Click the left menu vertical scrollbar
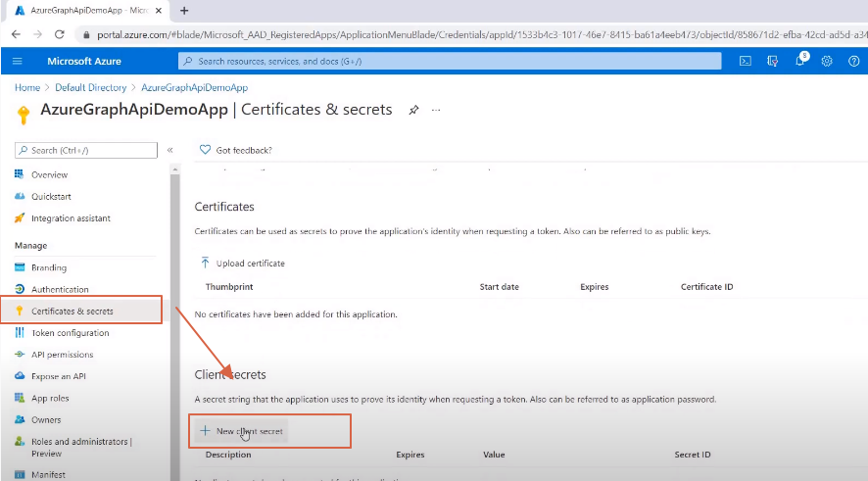The width and height of the screenshot is (868, 481). point(175,326)
